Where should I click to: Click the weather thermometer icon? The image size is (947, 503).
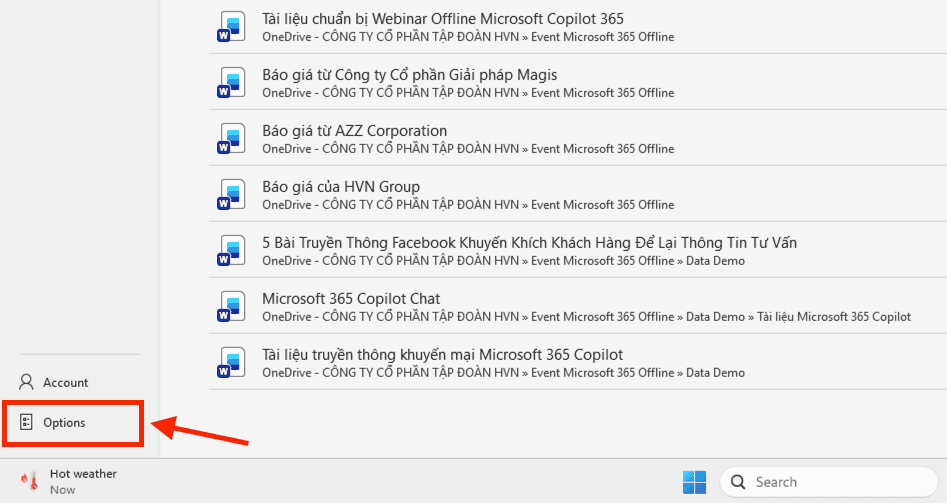pos(30,481)
